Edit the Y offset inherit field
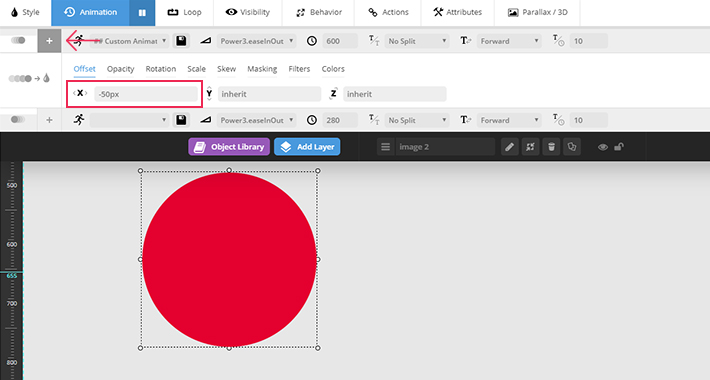The height and width of the screenshot is (380, 710). 269,94
